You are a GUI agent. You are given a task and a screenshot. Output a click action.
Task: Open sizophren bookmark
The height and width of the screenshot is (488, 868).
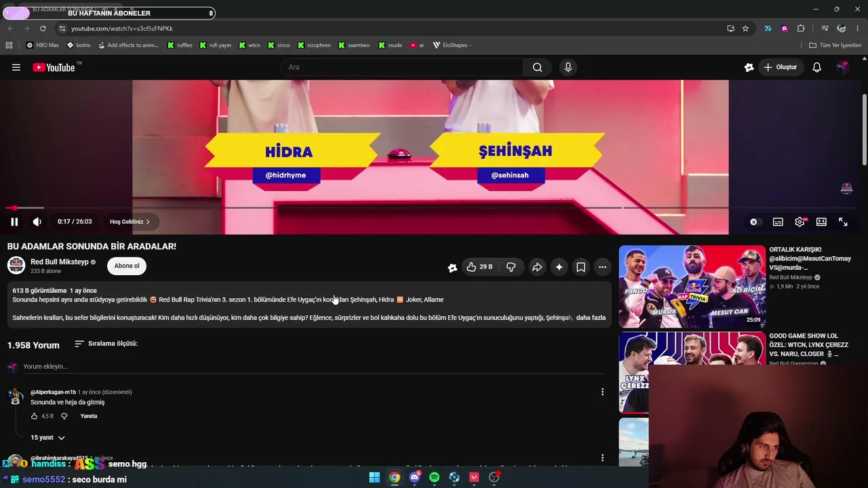pyautogui.click(x=314, y=45)
